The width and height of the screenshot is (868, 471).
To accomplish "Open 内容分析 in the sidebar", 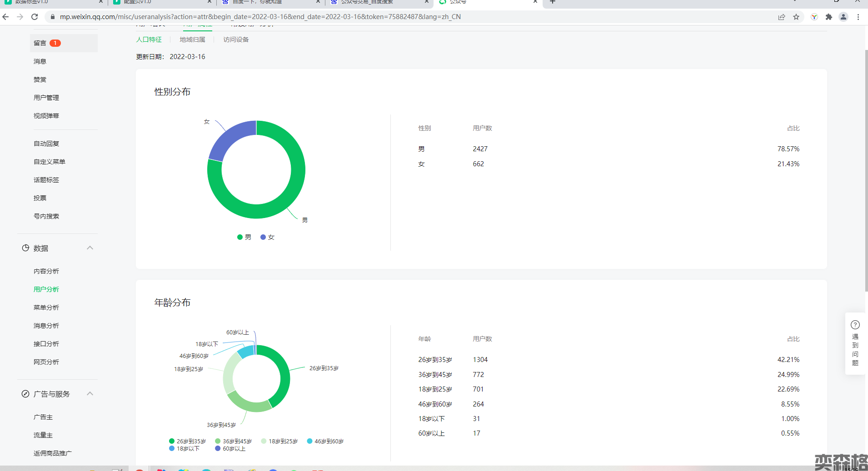I will (x=46, y=271).
